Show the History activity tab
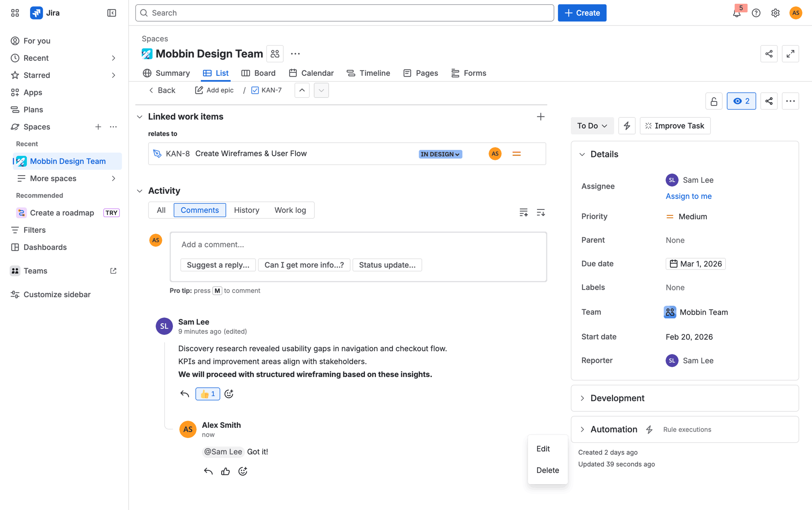Viewport: 812px width, 510px height. 247,210
